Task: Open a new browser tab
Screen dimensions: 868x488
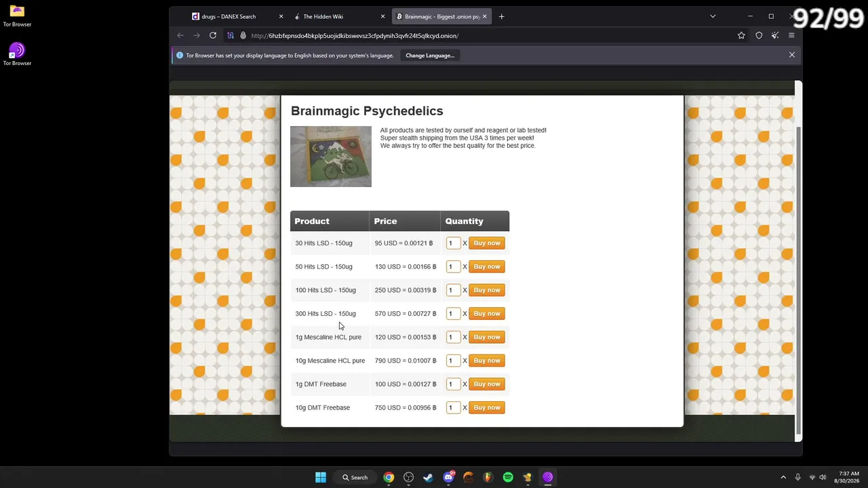Action: (x=501, y=16)
